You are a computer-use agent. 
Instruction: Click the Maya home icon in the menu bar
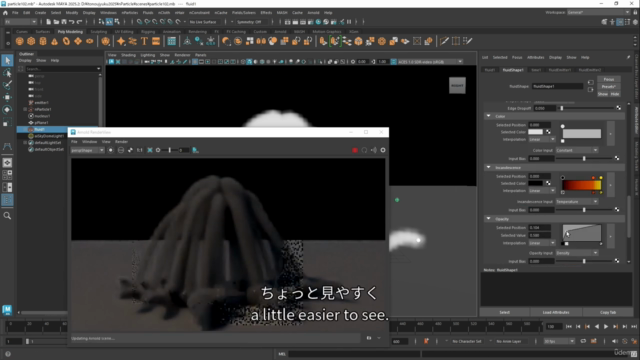tap(5, 13)
